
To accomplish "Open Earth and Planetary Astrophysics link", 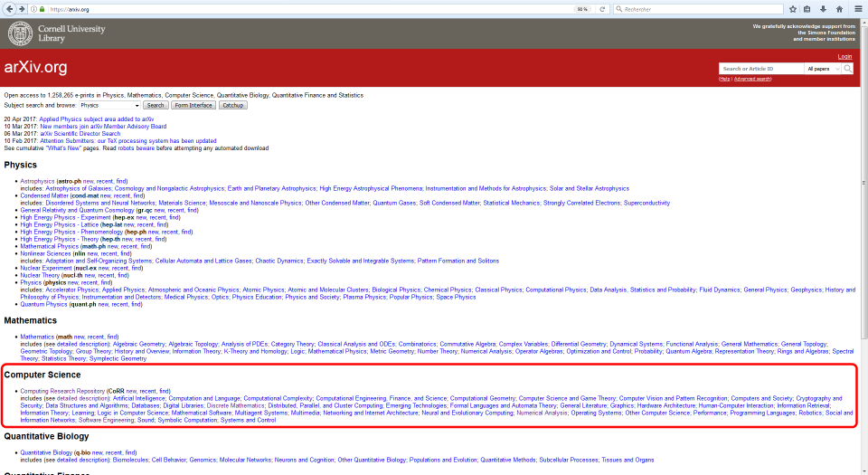I will click(x=272, y=188).
